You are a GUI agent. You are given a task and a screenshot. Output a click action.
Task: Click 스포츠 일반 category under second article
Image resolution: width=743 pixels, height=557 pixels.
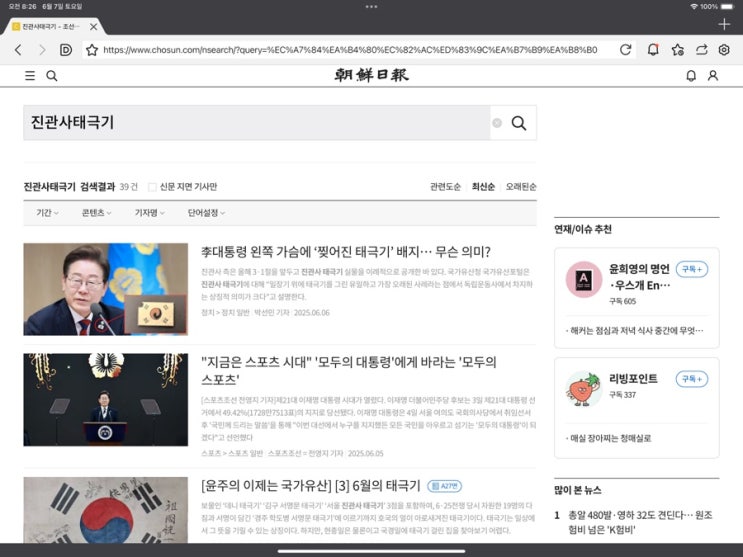tap(245, 454)
